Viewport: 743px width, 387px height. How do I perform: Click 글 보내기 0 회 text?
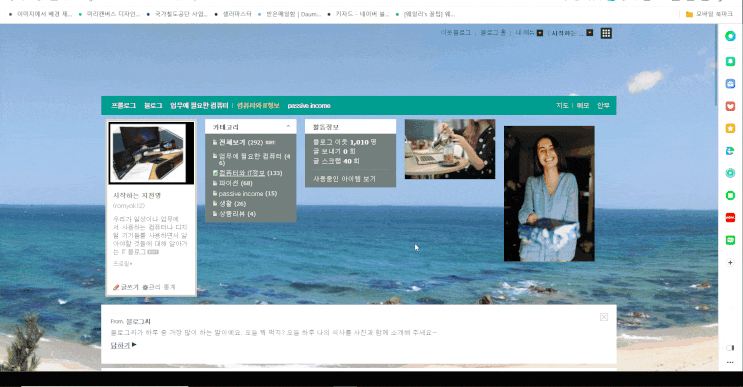tap(334, 152)
